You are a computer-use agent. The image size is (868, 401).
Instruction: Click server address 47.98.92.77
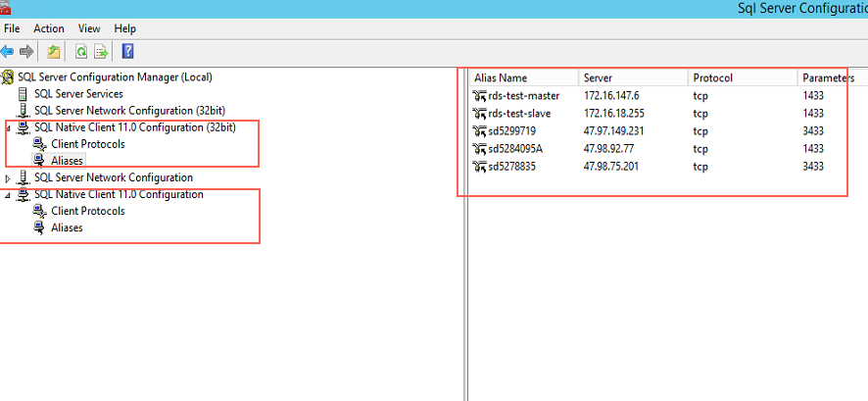(608, 149)
